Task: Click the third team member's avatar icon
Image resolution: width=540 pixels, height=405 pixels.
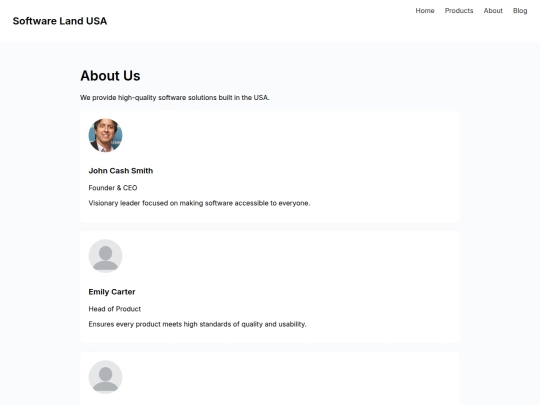Action: coord(105,377)
